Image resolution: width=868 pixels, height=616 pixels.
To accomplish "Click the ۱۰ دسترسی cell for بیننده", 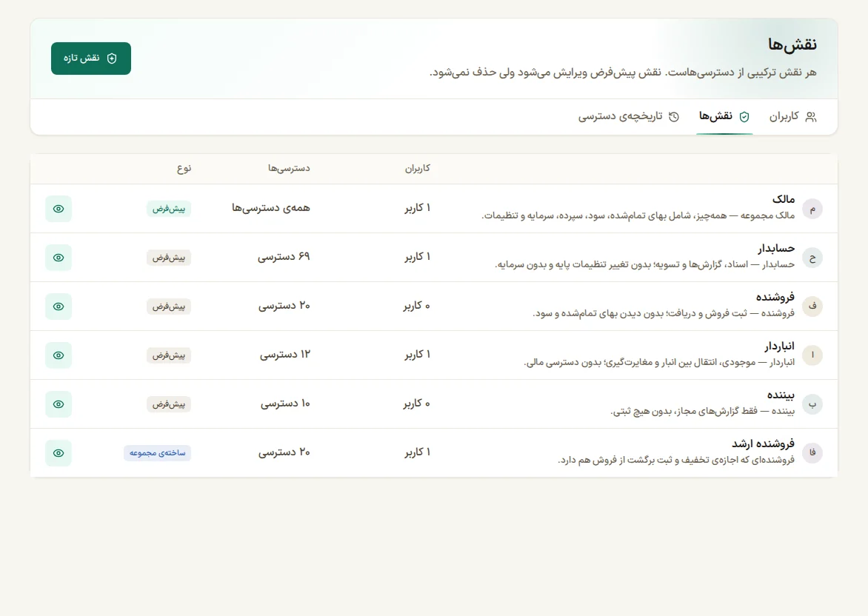I will pos(286,404).
